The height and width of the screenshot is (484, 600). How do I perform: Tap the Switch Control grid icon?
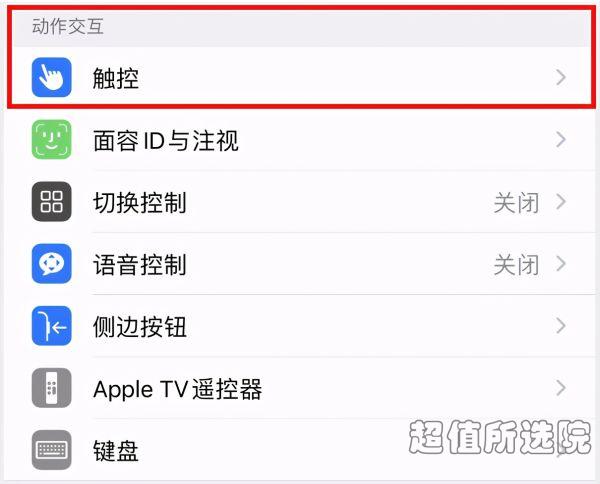coord(52,202)
